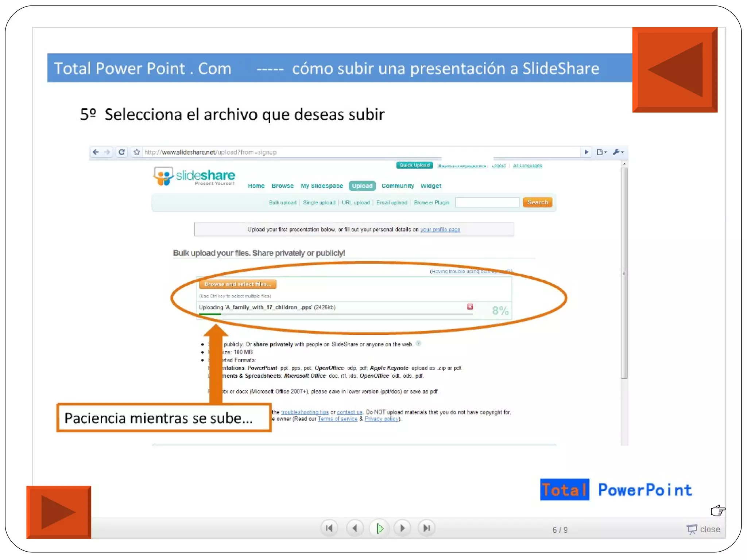The image size is (747, 560).
Task: Click the orange forward arrow button
Action: pyautogui.click(x=58, y=512)
